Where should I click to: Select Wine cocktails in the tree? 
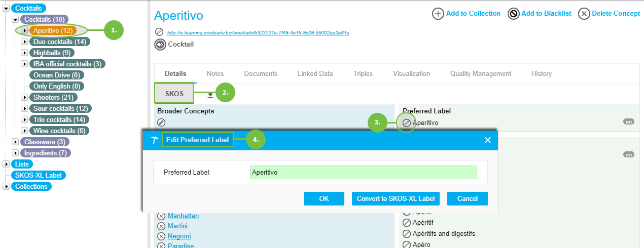59,131
